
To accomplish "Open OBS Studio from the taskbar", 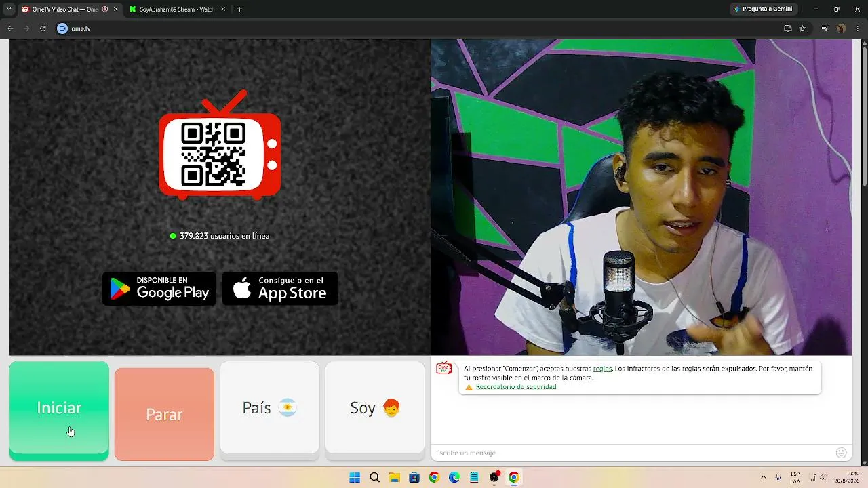I will click(494, 477).
